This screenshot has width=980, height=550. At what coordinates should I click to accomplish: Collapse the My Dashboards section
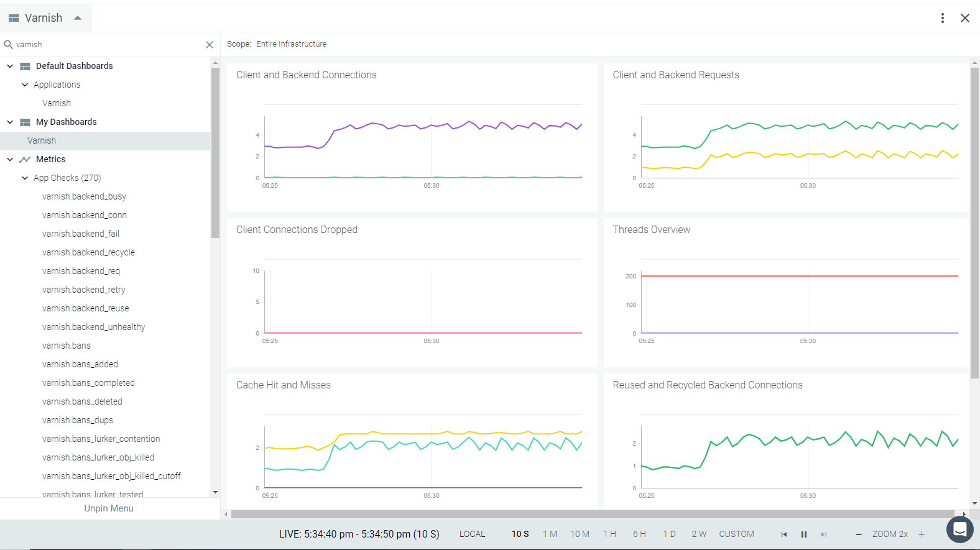[x=10, y=122]
